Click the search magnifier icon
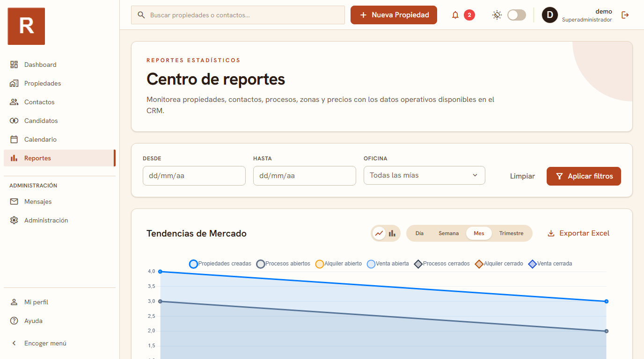 point(141,15)
